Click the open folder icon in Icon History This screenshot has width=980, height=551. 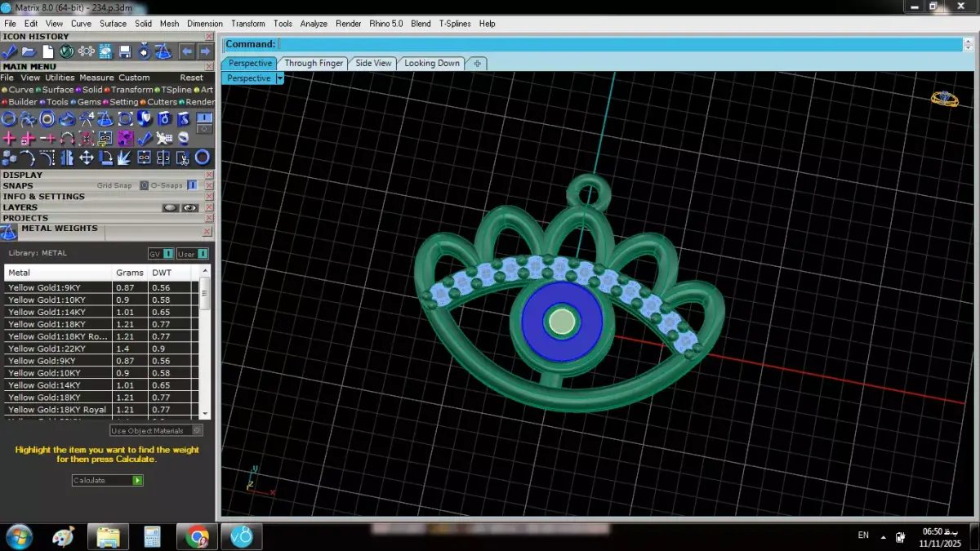(29, 51)
